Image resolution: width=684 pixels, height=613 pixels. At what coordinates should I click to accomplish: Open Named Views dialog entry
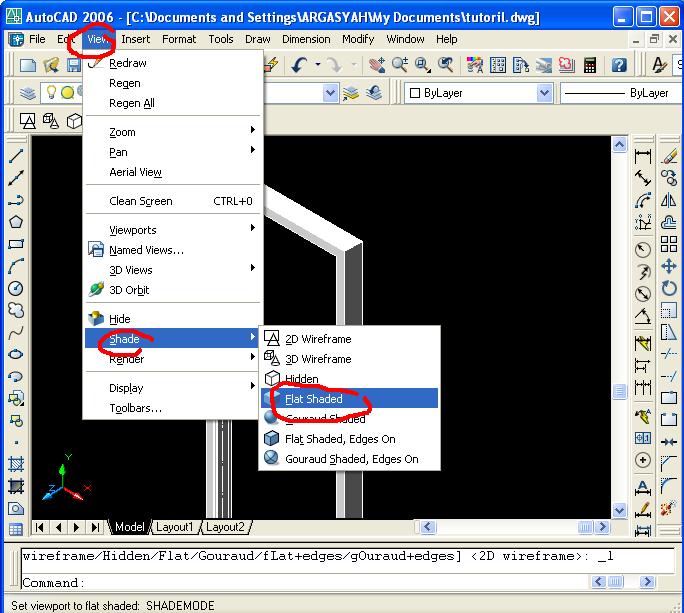[173, 250]
